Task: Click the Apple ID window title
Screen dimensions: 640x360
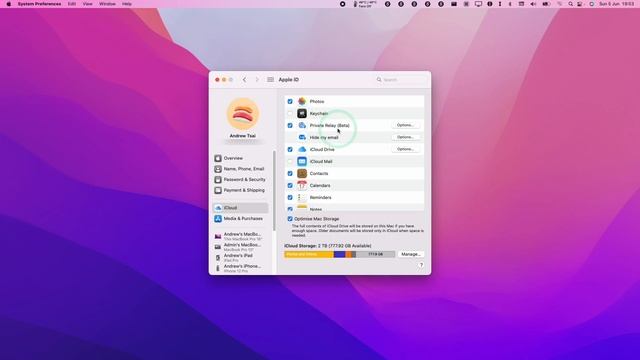Action: click(x=289, y=80)
